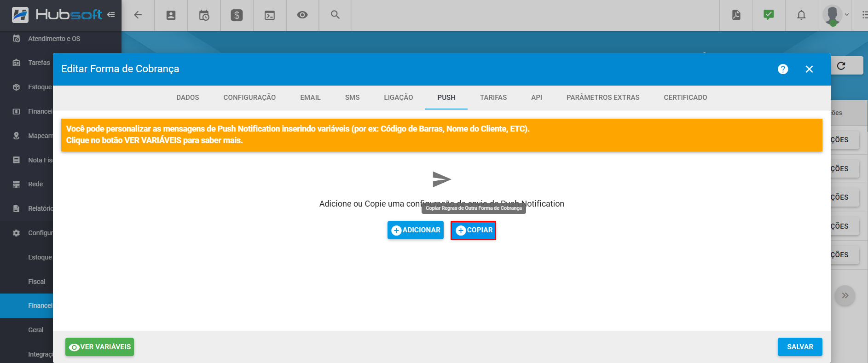Screen dimensions: 868x363
Task: Switch to the API tab
Action: click(537, 98)
